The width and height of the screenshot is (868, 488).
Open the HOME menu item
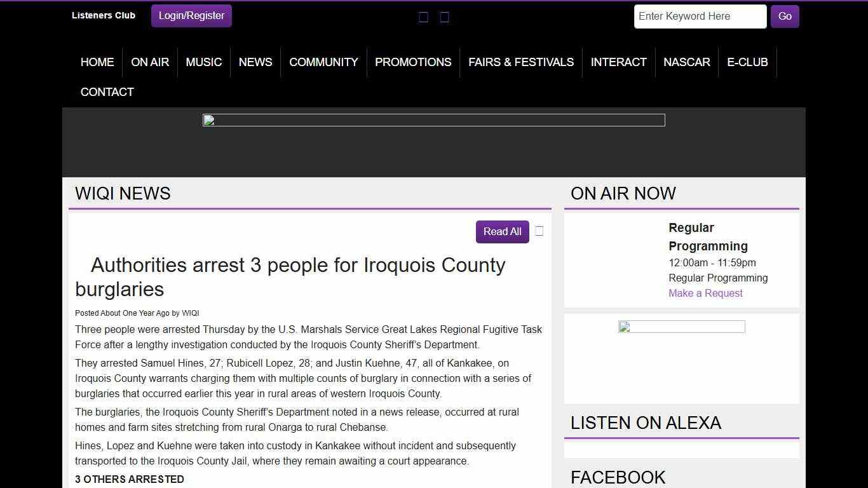tap(97, 62)
